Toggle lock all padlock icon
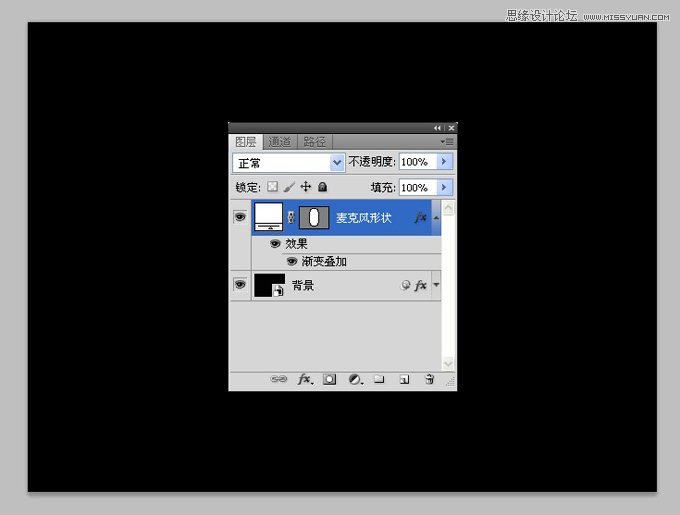 (322, 186)
